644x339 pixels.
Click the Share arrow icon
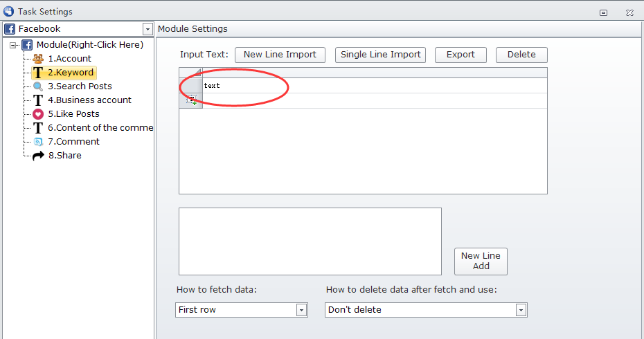click(38, 156)
